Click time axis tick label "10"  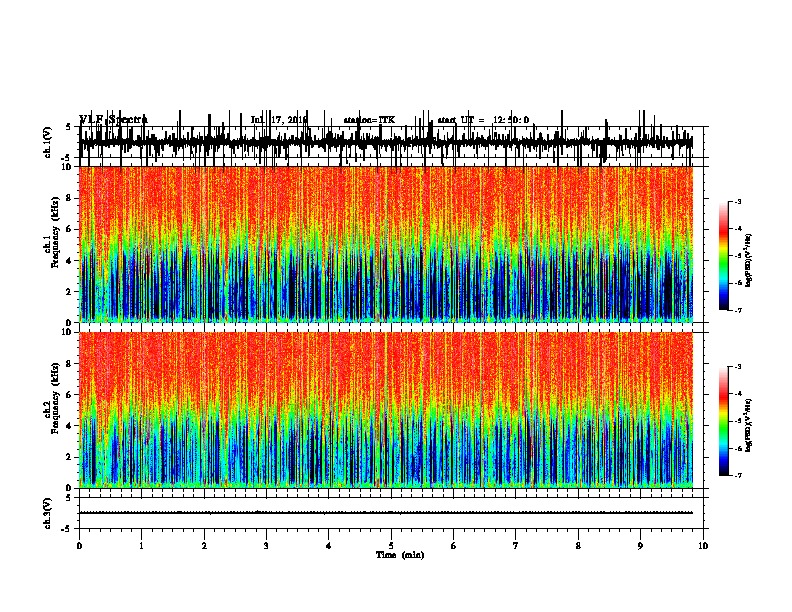click(703, 546)
